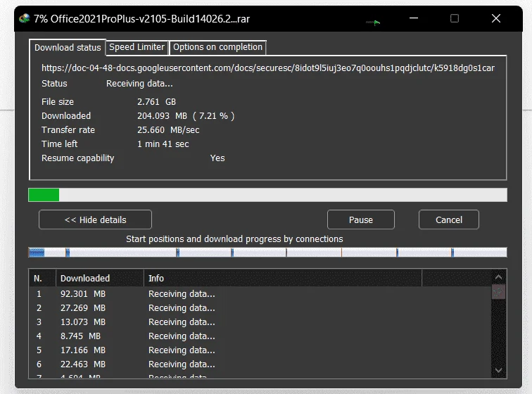Click the Resume capability Yes value
Viewport: 532px width, 394px height.
(x=217, y=158)
